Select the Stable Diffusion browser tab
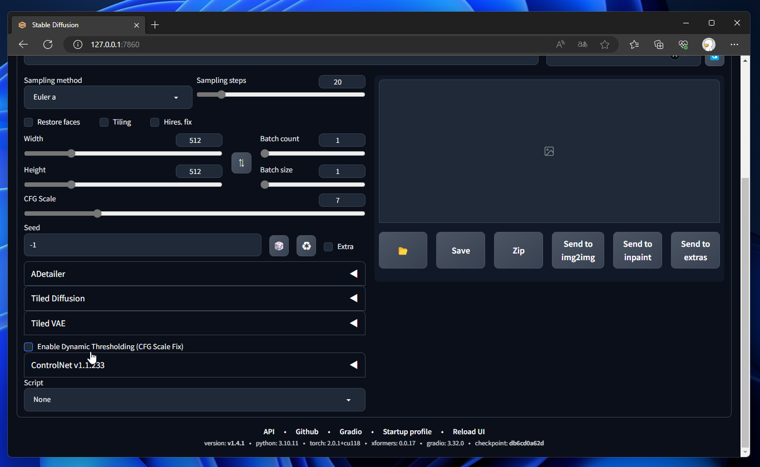Screen dimensions: 760x467 click(78, 25)
